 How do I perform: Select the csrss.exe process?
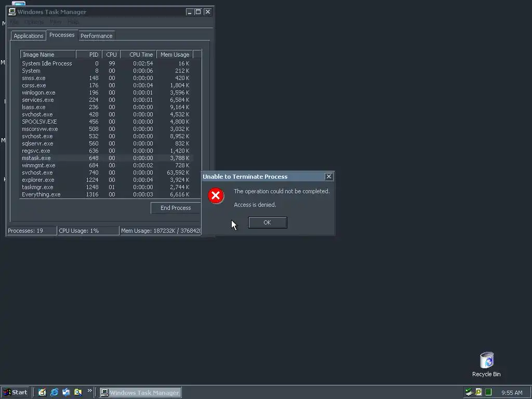point(107,85)
